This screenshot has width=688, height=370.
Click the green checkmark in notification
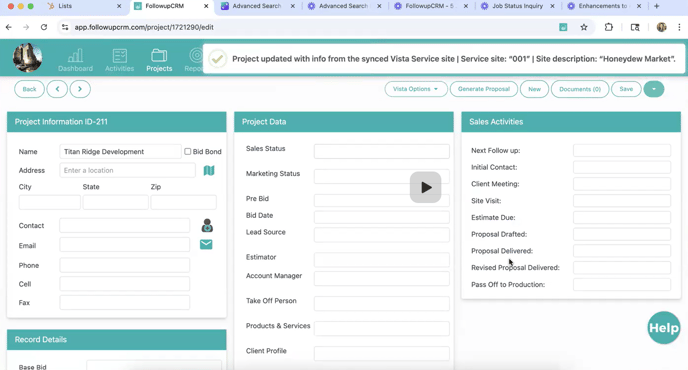218,59
